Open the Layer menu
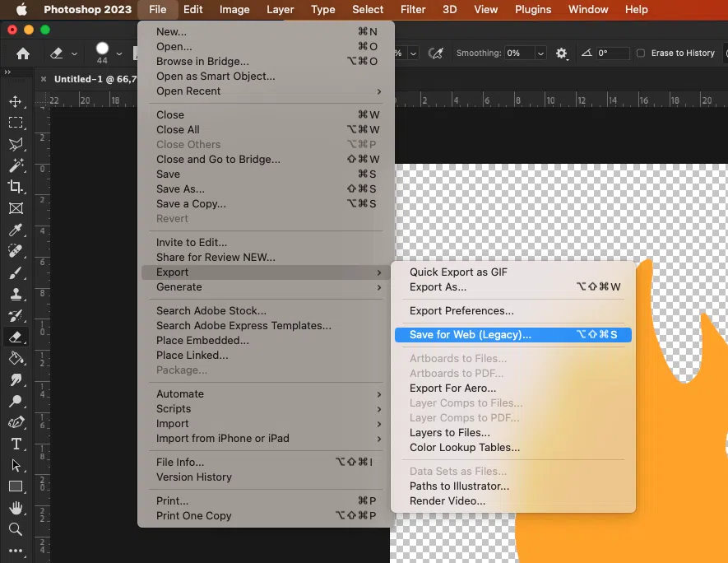The width and height of the screenshot is (728, 563). tap(280, 9)
